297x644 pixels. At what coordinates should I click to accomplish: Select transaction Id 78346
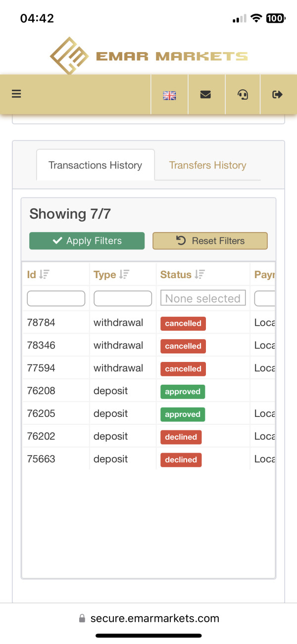[x=41, y=346]
